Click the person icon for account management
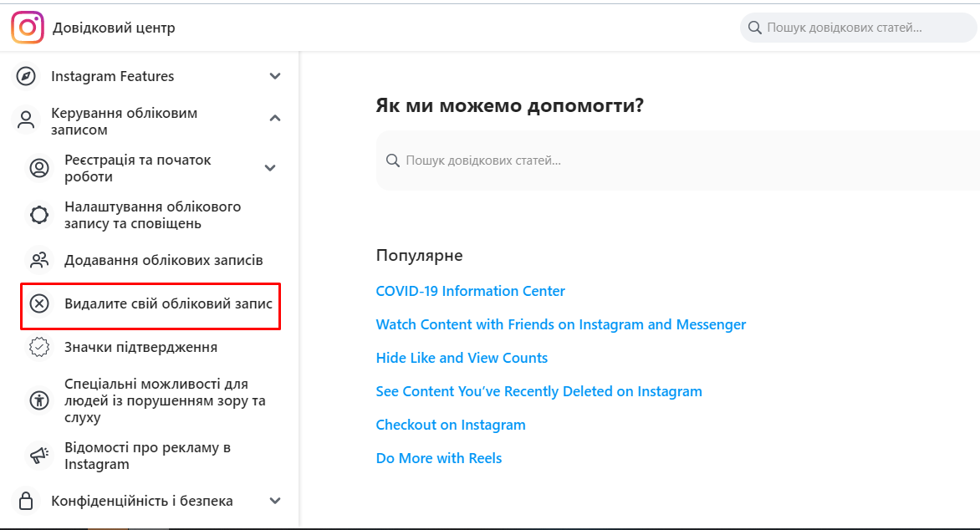The width and height of the screenshot is (980, 530). [25, 120]
